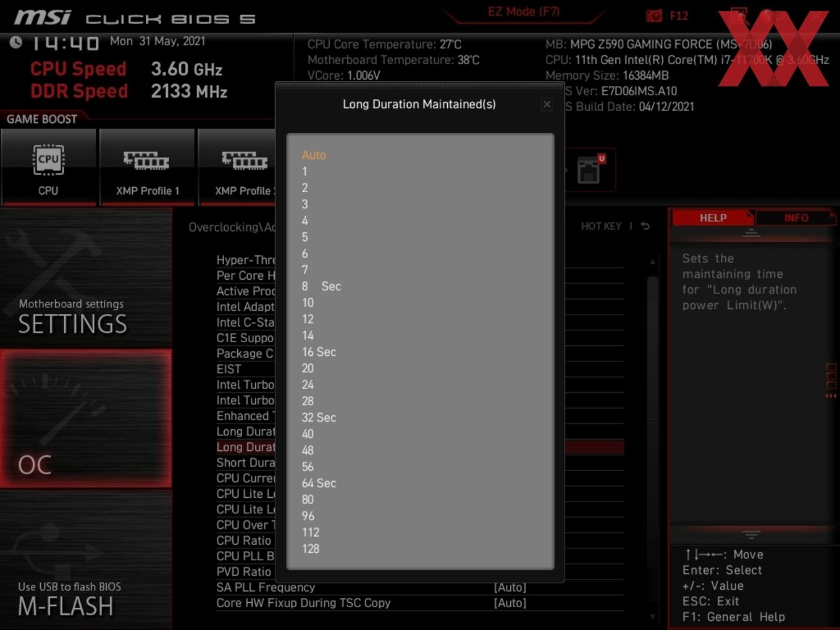840x630 pixels.
Task: Pick value 28 in the duration list
Action: [x=308, y=401]
